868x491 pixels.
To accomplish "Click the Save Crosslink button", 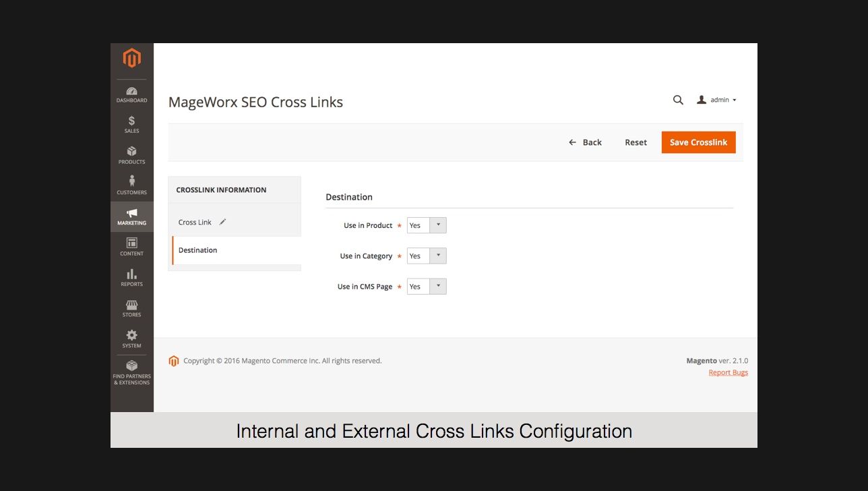I will click(x=698, y=142).
